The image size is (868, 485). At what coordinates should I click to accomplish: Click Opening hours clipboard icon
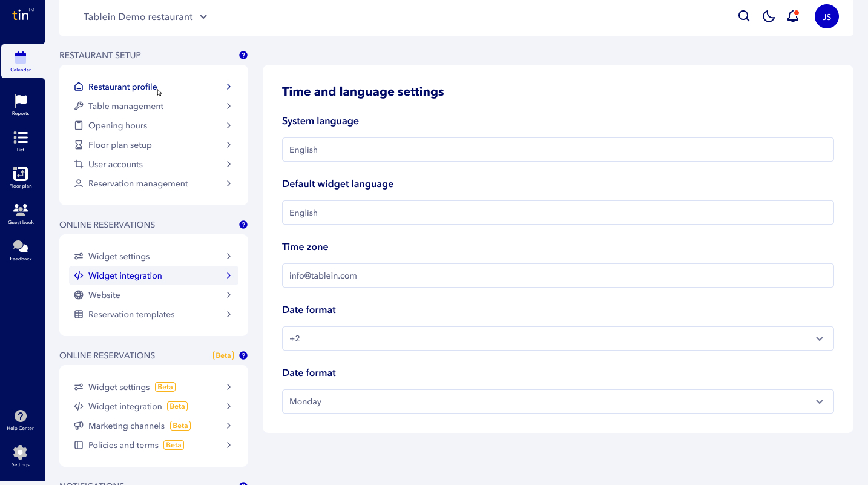(79, 125)
